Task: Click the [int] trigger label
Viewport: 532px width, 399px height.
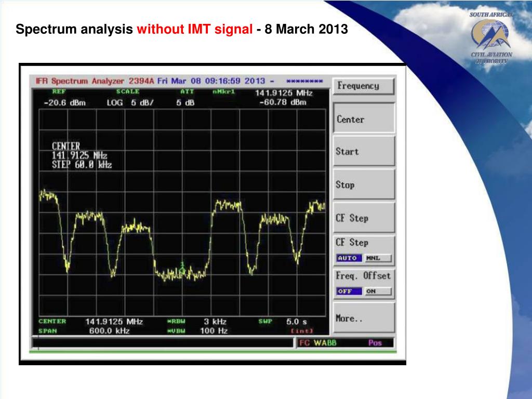Action: point(301,331)
